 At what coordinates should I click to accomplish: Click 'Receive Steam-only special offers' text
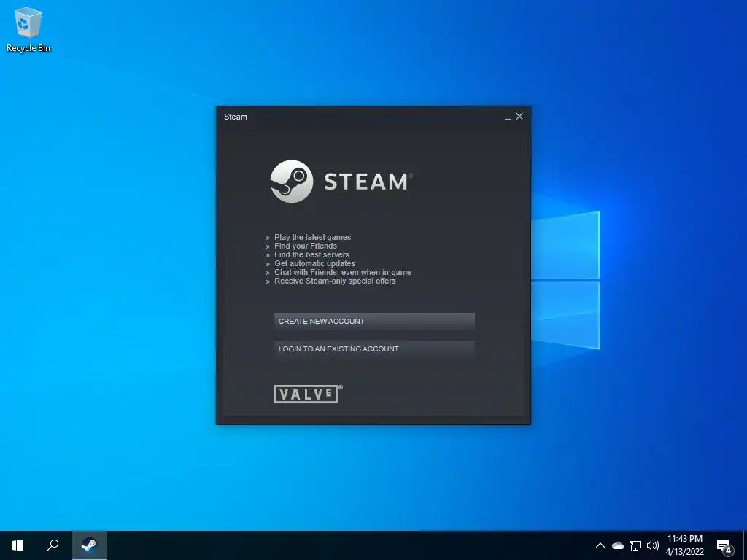pyautogui.click(x=335, y=281)
